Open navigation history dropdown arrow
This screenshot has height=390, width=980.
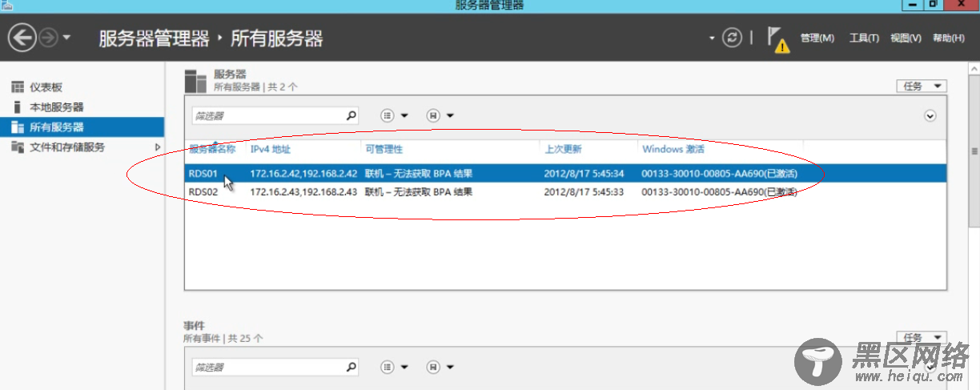[66, 38]
